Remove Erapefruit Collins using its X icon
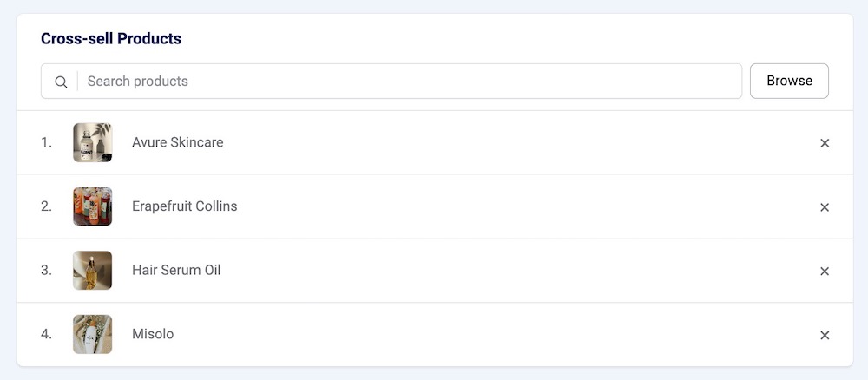The image size is (868, 380). 825,207
